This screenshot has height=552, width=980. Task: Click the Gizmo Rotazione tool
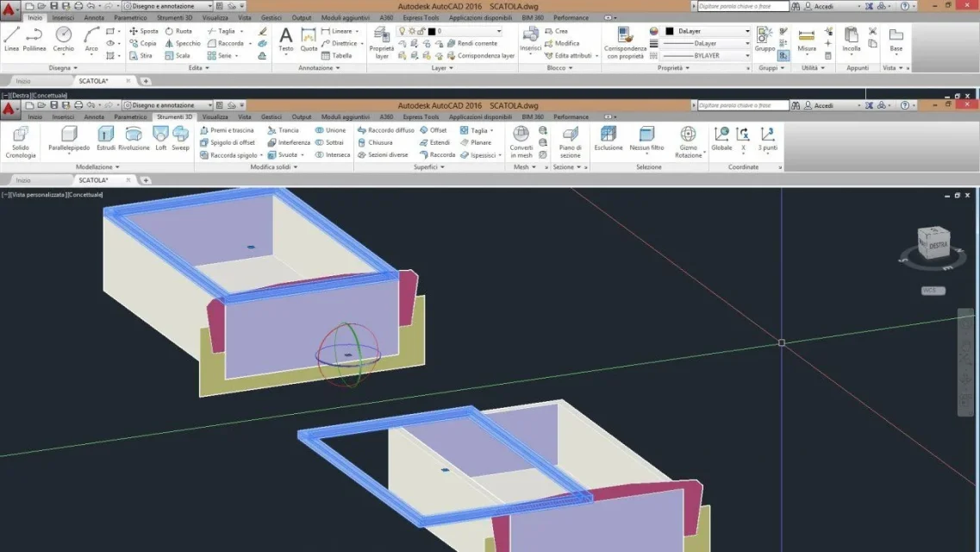point(688,142)
